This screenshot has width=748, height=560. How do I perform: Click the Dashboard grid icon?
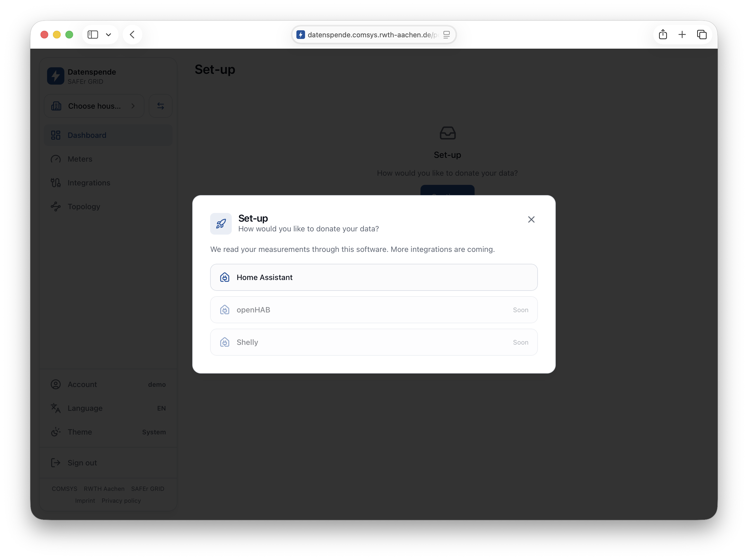pos(56,135)
